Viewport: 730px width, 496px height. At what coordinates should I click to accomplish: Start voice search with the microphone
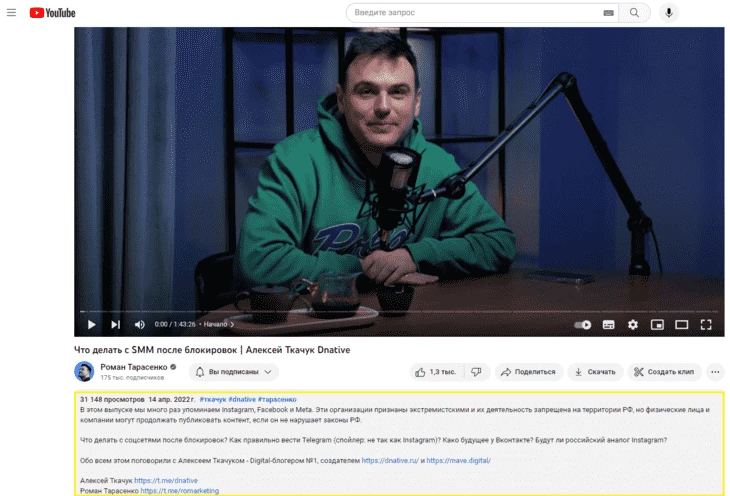669,13
